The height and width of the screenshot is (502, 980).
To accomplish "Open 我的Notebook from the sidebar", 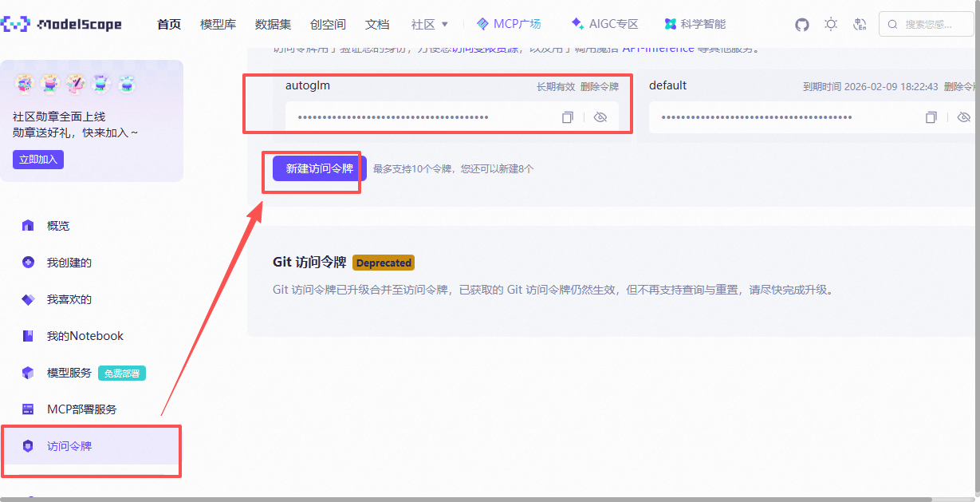I will point(85,336).
